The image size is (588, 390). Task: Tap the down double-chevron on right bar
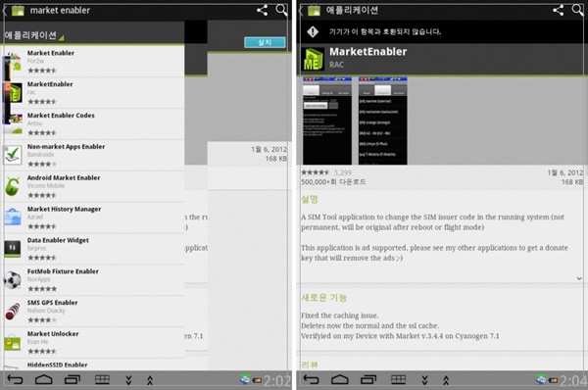pyautogui.click(x=424, y=380)
